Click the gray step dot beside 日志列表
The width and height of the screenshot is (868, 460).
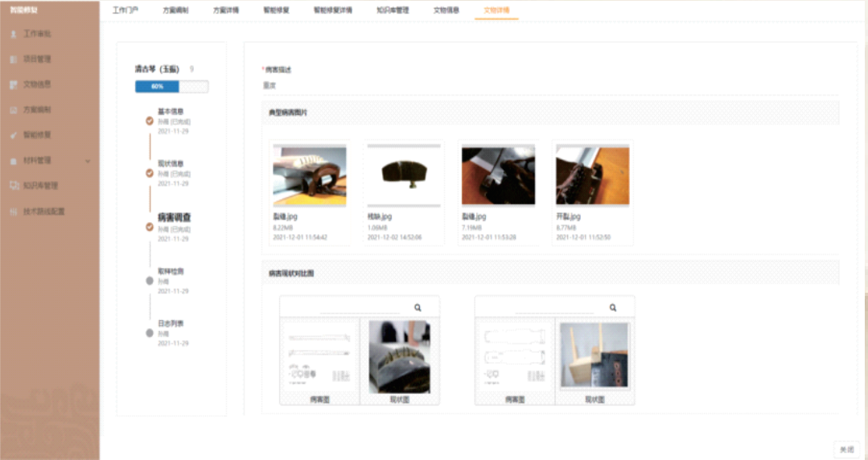point(150,333)
